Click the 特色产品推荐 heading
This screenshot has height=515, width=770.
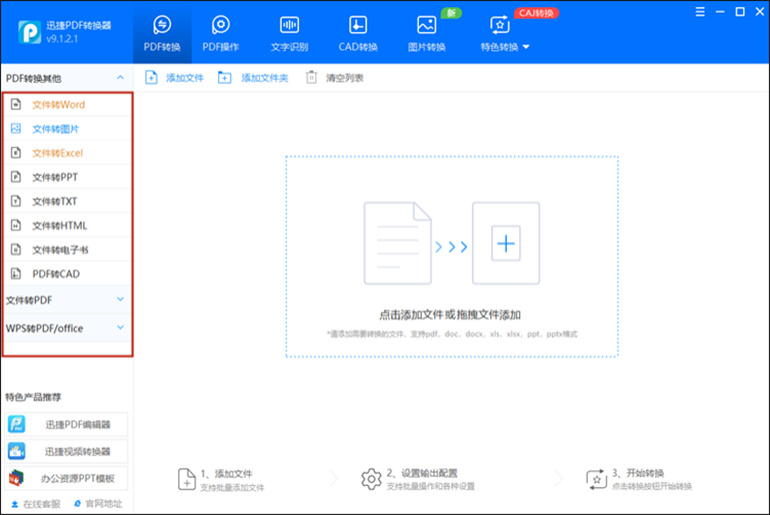tap(33, 397)
